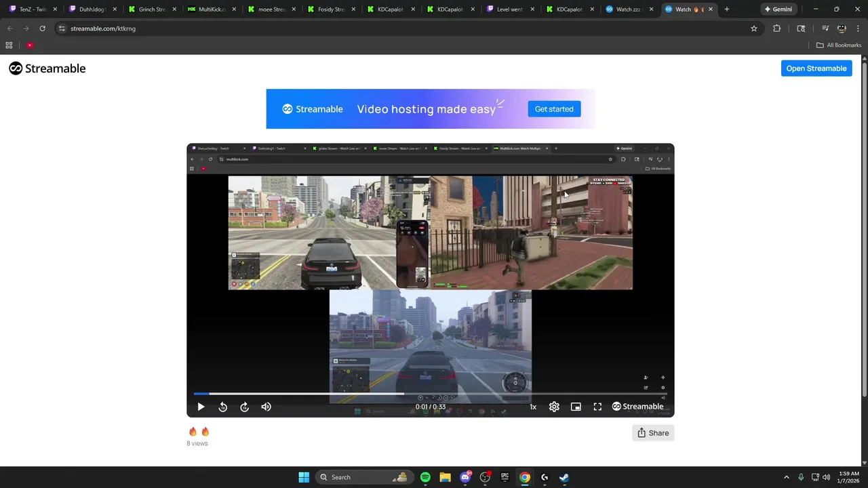The height and width of the screenshot is (488, 868).
Task: Open video quality settings gear
Action: pyautogui.click(x=554, y=407)
